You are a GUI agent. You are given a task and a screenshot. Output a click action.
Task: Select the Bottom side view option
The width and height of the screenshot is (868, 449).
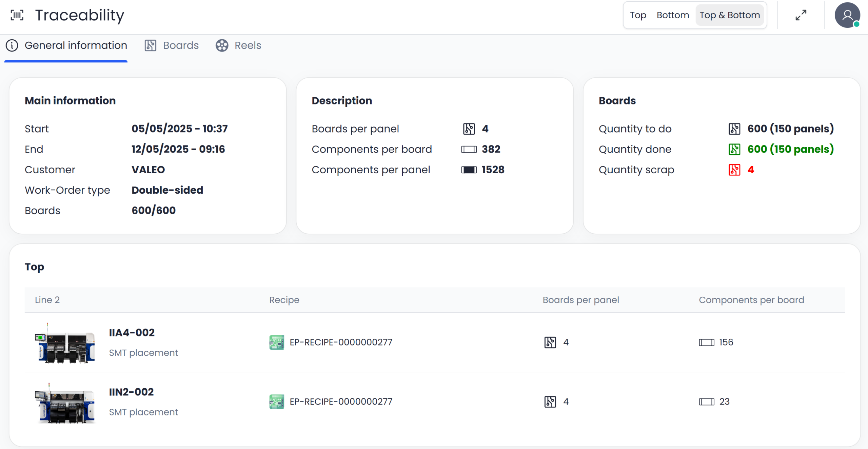point(673,15)
